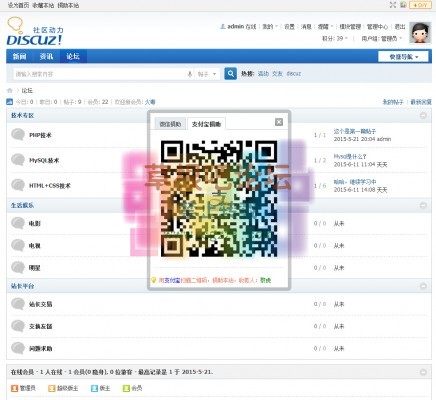
Task: Switch to the 微信捐助 tab
Action: [170, 124]
